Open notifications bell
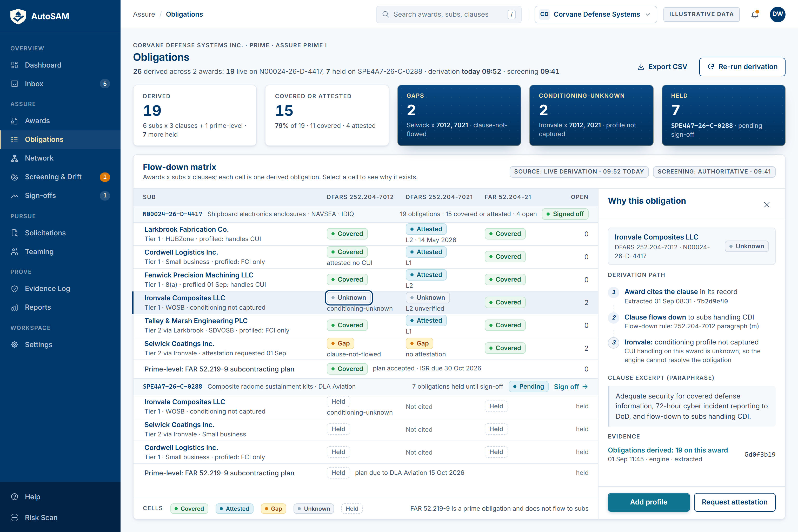Screen dimensions: 798x532 (x=755, y=14)
